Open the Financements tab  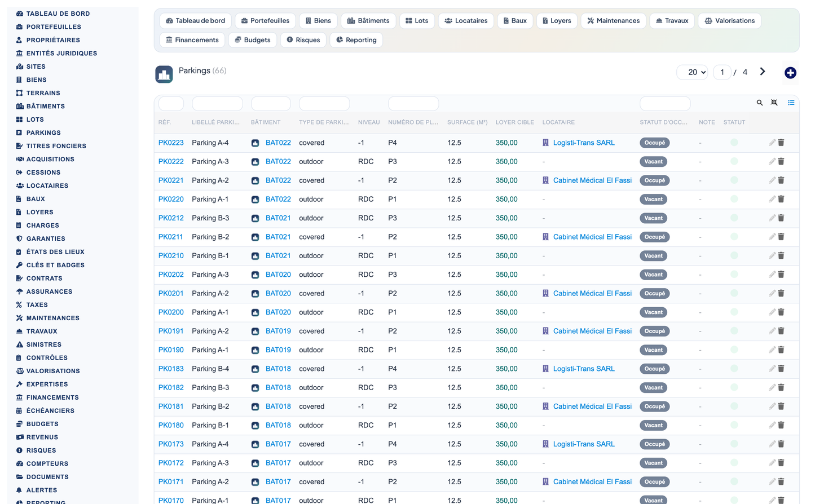192,40
